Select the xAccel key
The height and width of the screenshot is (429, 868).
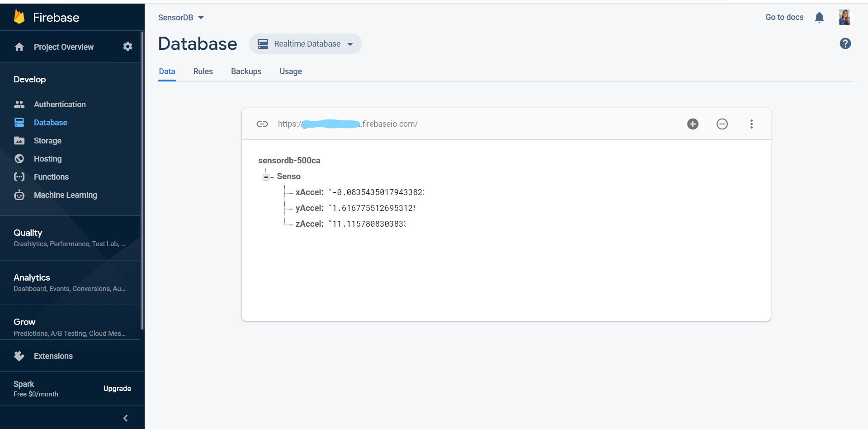[x=309, y=192]
